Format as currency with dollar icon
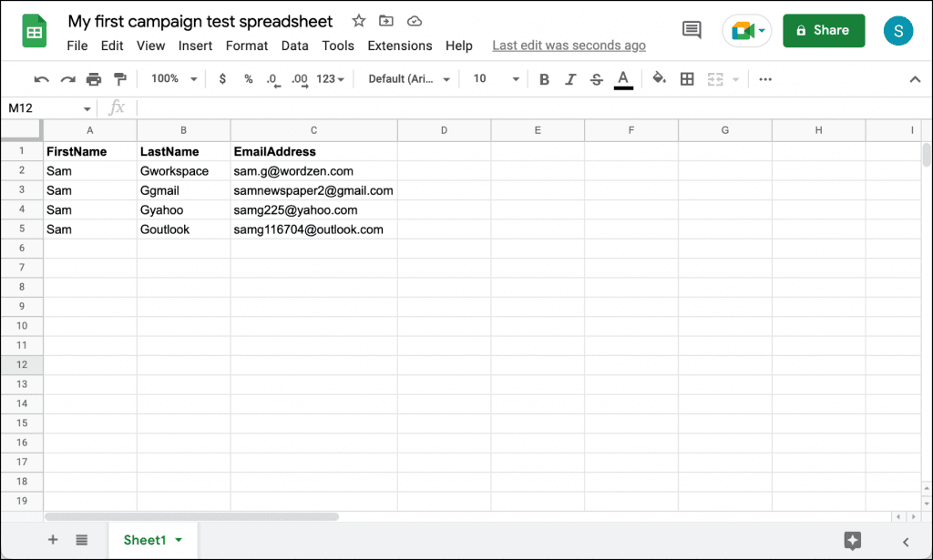 222,79
